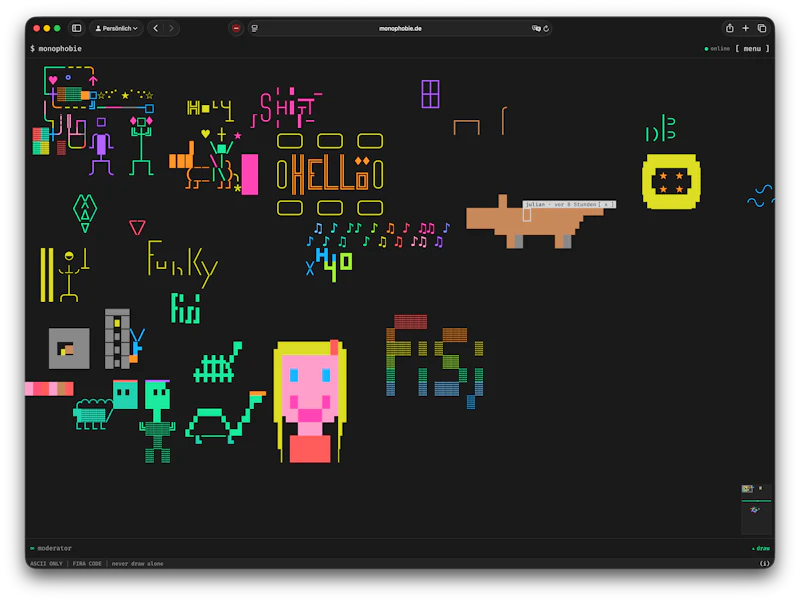Switch to draw mode

[763, 548]
